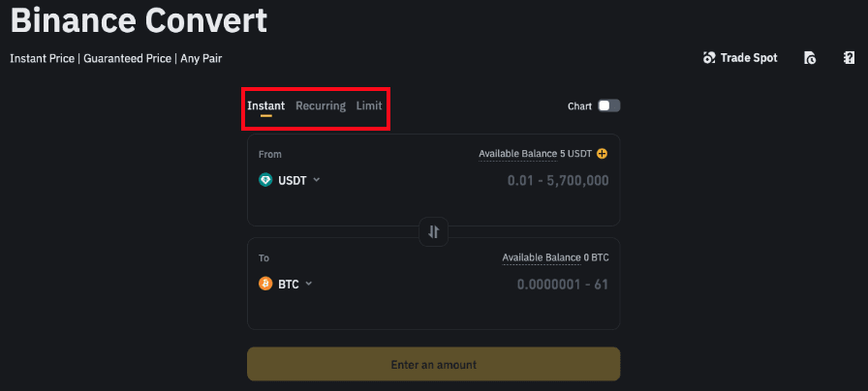
Task: Click Available Balance label for BTC
Action: coord(541,257)
